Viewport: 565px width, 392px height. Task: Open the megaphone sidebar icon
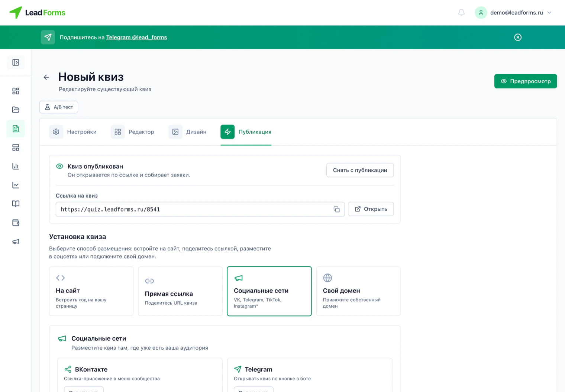[16, 242]
